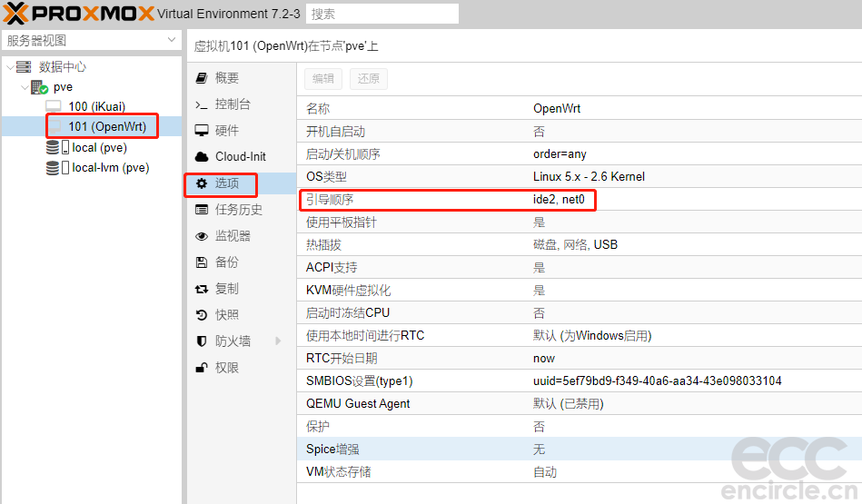Click the local (pve) storage icon
This screenshot has width=862, height=504.
click(54, 147)
